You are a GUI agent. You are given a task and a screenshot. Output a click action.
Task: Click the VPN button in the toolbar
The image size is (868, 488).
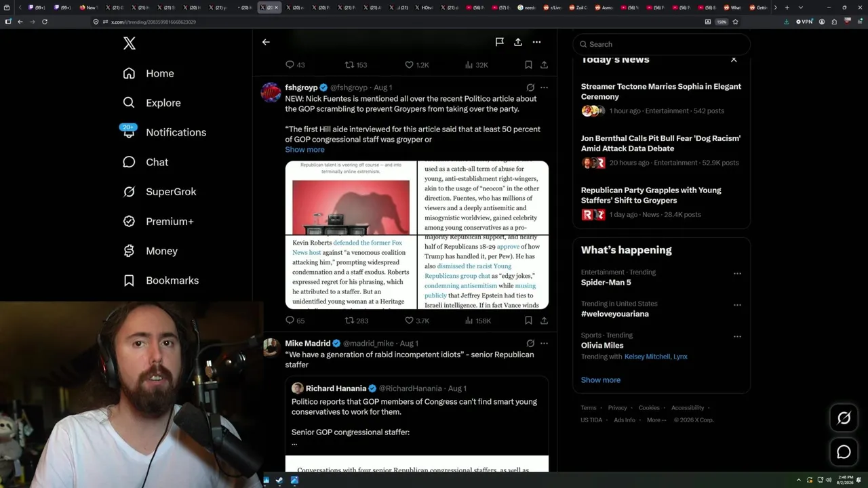point(804,22)
